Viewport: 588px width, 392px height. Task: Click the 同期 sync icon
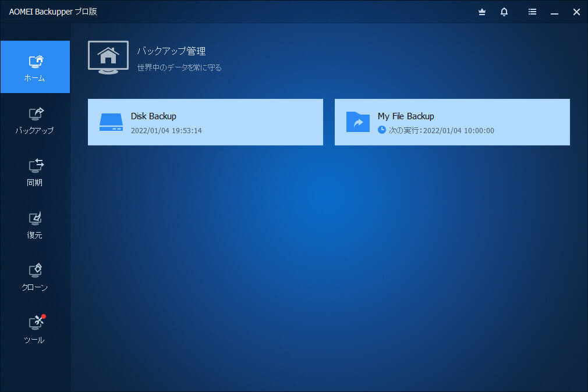tap(36, 166)
